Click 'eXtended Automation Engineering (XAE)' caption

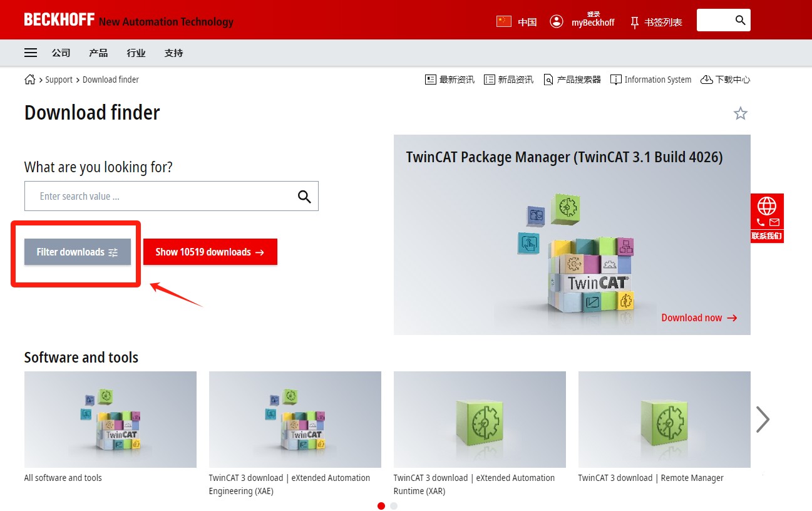coord(289,485)
